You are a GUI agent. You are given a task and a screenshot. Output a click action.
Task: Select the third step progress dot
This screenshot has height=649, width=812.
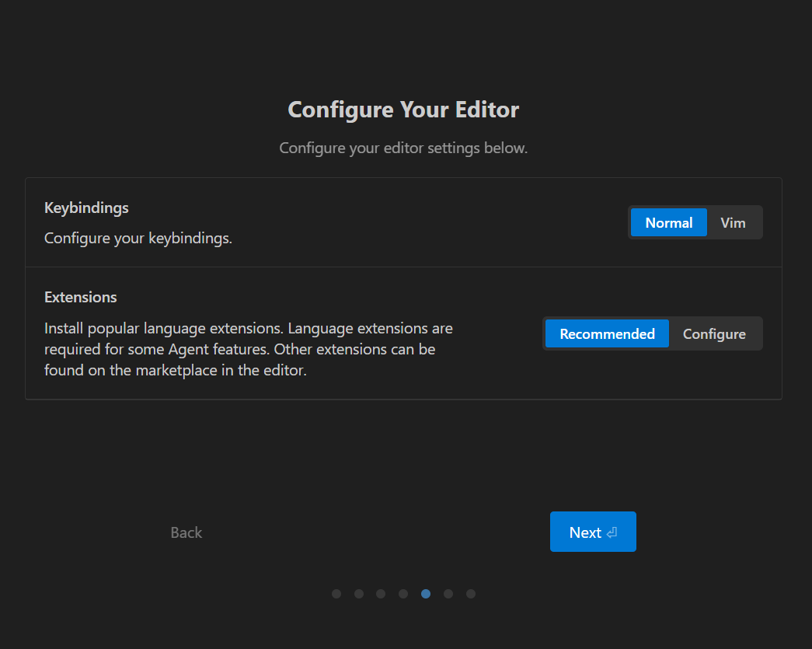[381, 594]
